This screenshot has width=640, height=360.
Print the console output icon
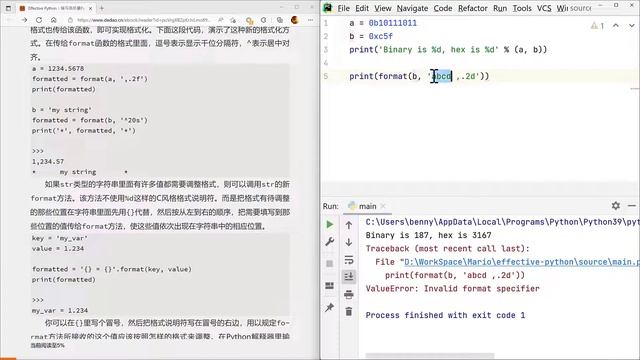349,294
